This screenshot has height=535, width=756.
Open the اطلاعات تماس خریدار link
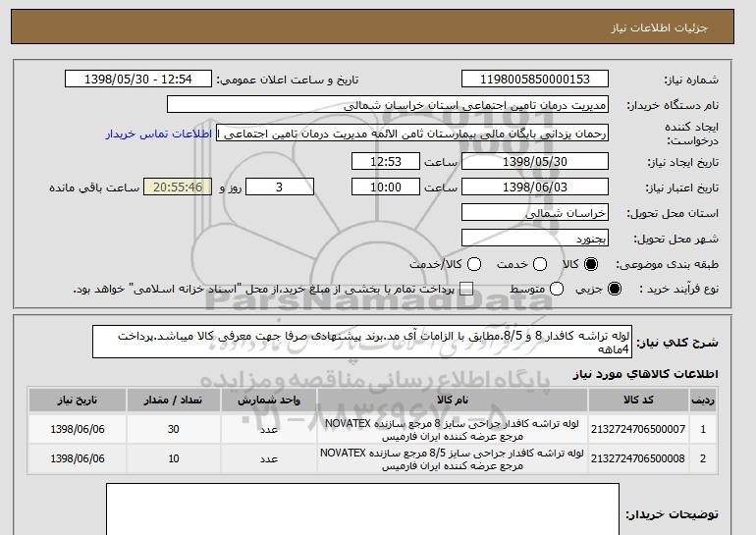pyautogui.click(x=159, y=134)
